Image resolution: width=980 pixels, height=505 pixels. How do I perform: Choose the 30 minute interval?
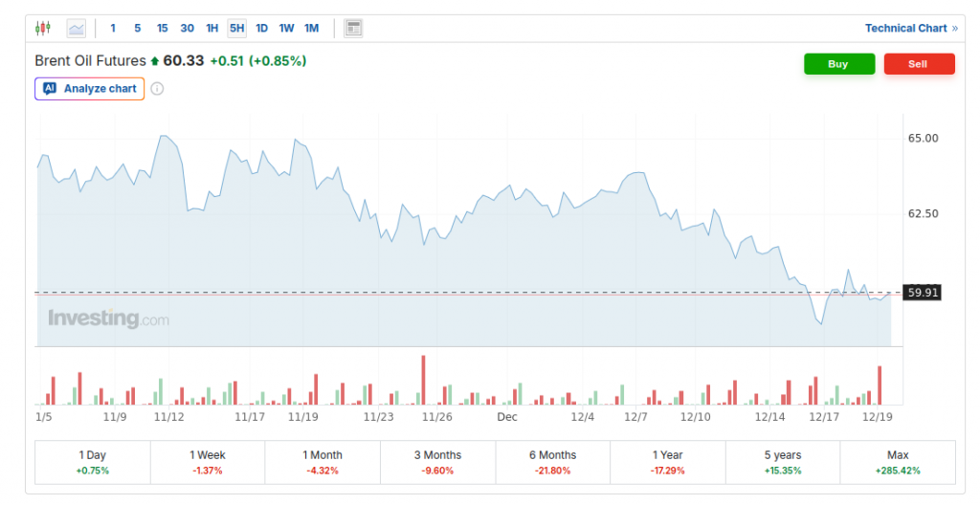(x=187, y=28)
